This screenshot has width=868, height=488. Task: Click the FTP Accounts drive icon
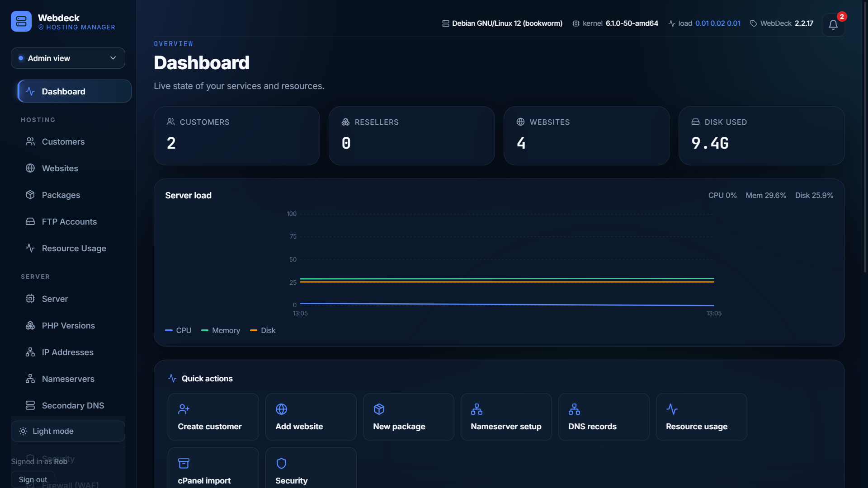(30, 221)
